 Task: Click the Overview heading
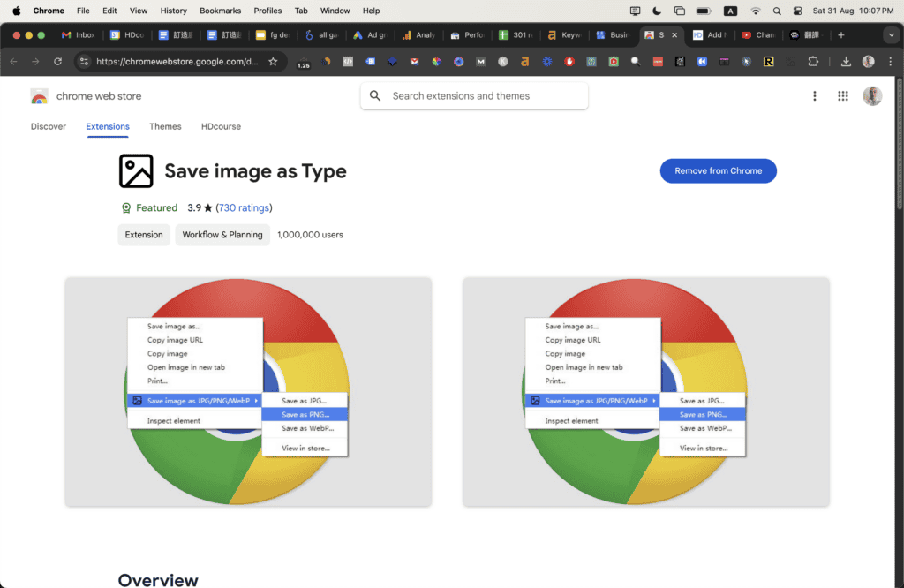[158, 580]
